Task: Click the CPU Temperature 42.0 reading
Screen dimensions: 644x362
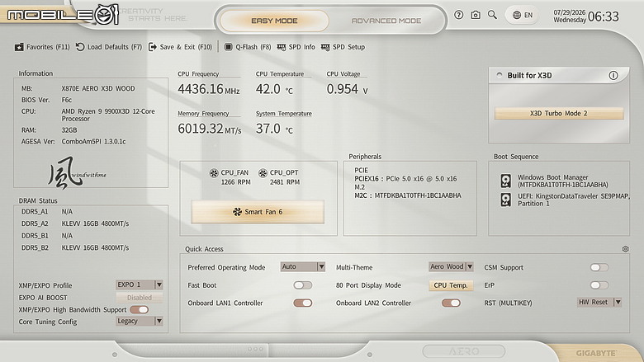Action: tap(274, 89)
